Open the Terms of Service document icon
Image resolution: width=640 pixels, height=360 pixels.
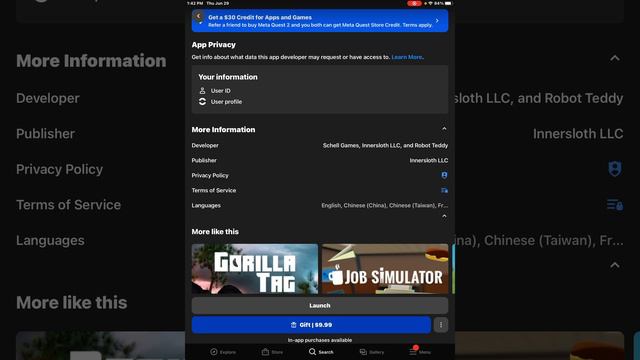coord(444,190)
